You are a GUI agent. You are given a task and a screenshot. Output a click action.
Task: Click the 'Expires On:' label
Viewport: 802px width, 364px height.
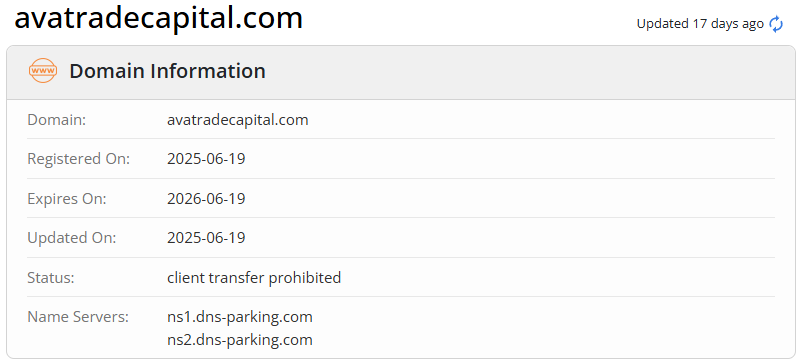tap(66, 198)
